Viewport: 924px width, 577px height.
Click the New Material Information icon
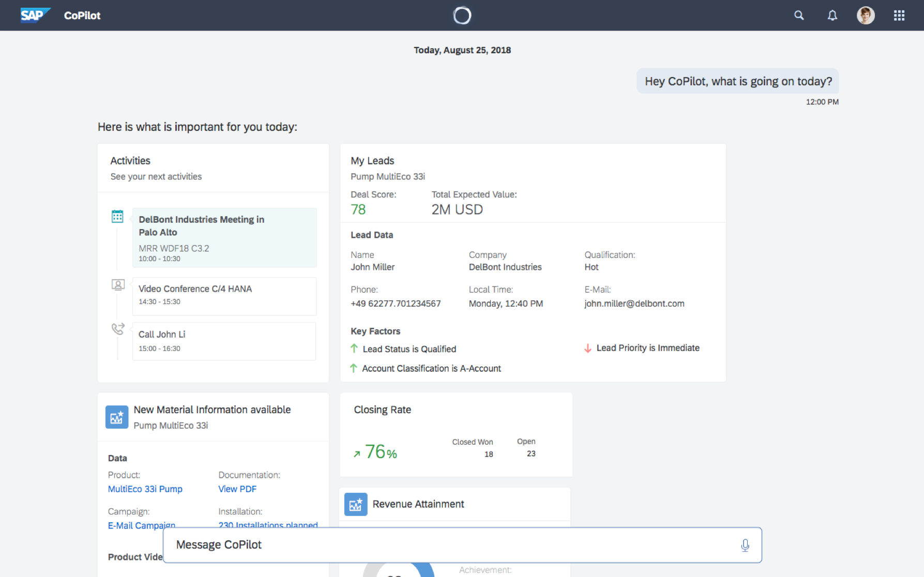coord(117,417)
